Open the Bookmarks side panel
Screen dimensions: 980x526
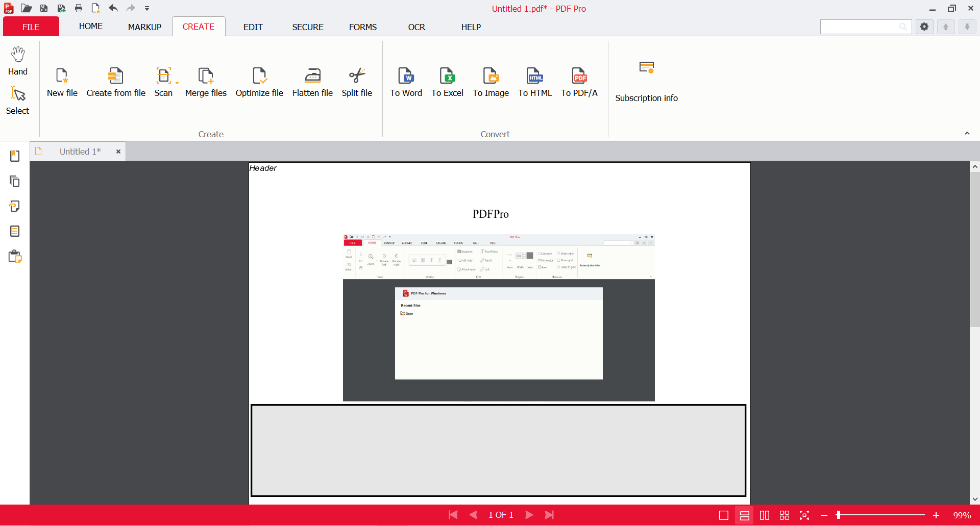(x=15, y=156)
